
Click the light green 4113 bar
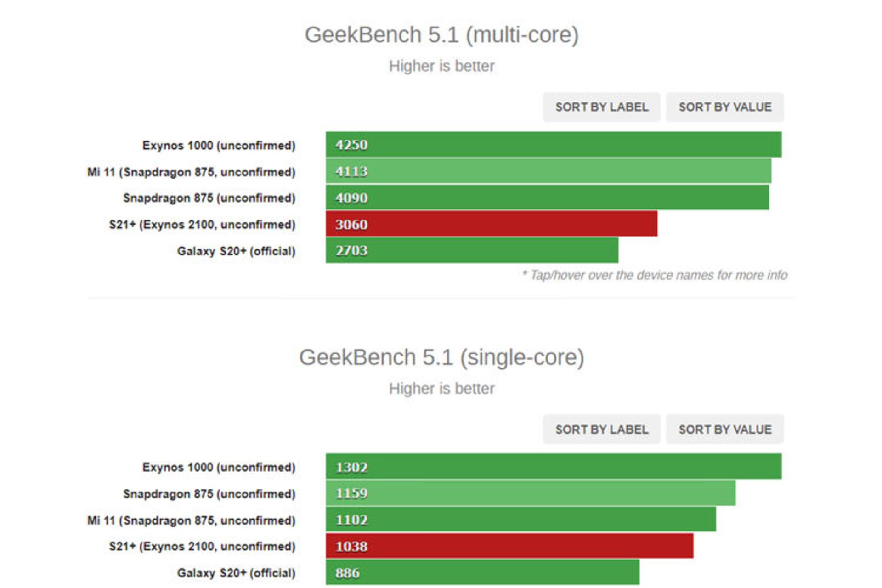[548, 171]
